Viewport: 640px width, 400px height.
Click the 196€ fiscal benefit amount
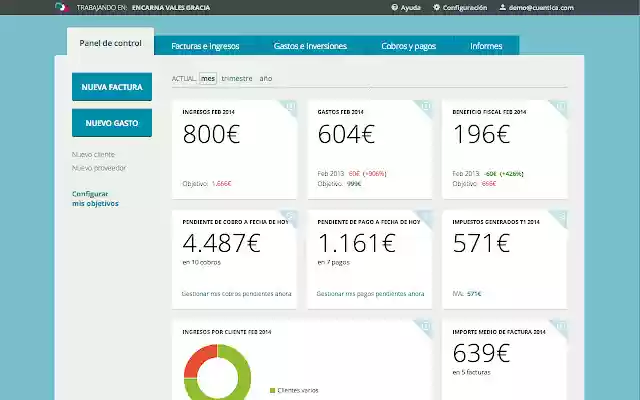coord(482,134)
